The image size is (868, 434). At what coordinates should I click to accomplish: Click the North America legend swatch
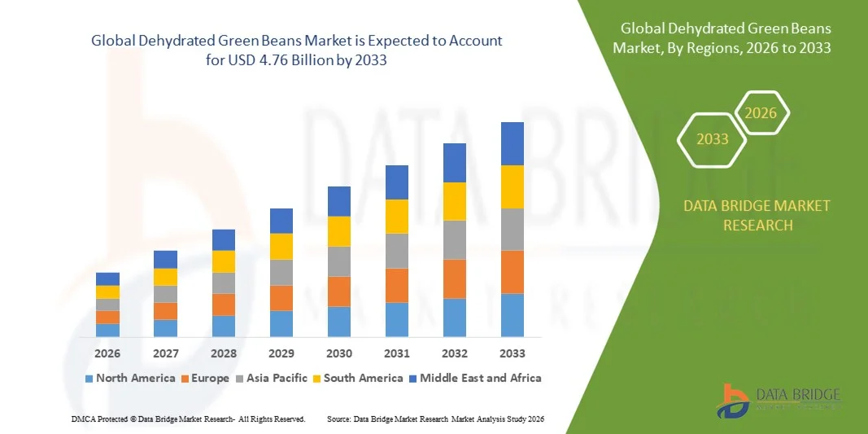click(89, 379)
